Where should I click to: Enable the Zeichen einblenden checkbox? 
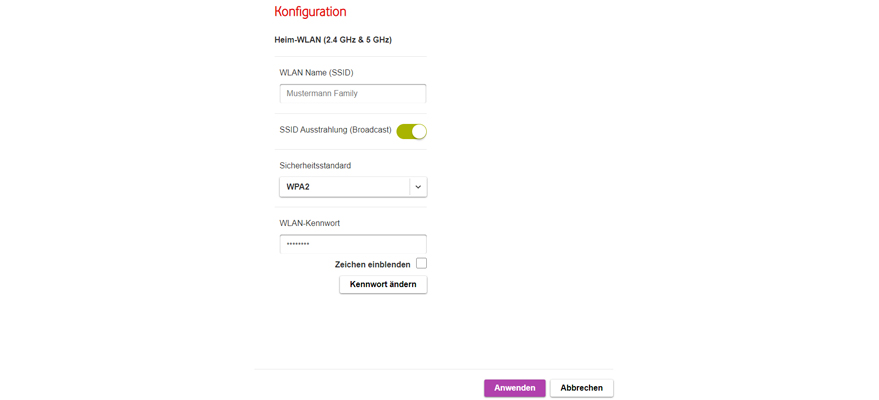[x=421, y=264]
